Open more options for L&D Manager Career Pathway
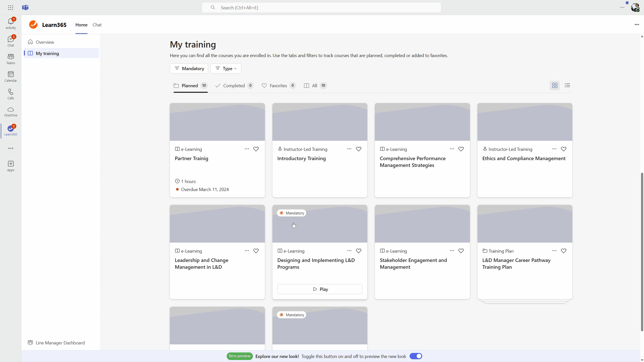The width and height of the screenshot is (644, 362). tap(554, 251)
